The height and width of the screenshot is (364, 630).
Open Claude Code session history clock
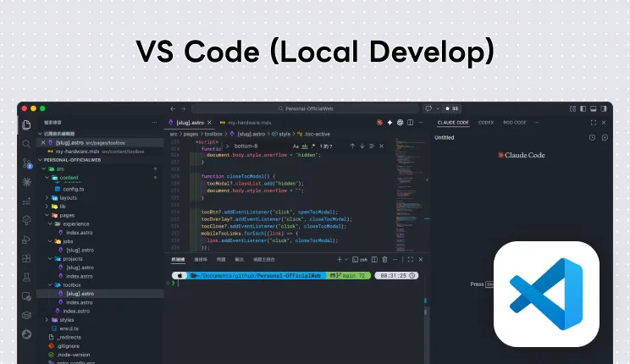pos(592,137)
